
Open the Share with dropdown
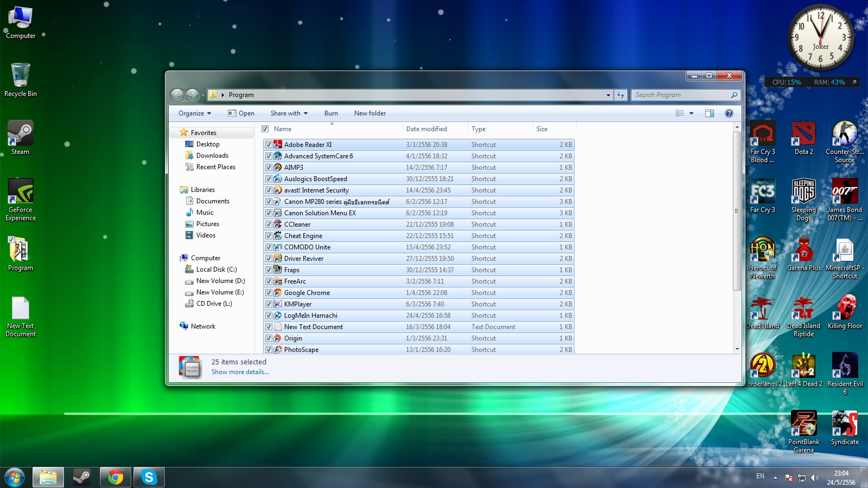[x=289, y=113]
